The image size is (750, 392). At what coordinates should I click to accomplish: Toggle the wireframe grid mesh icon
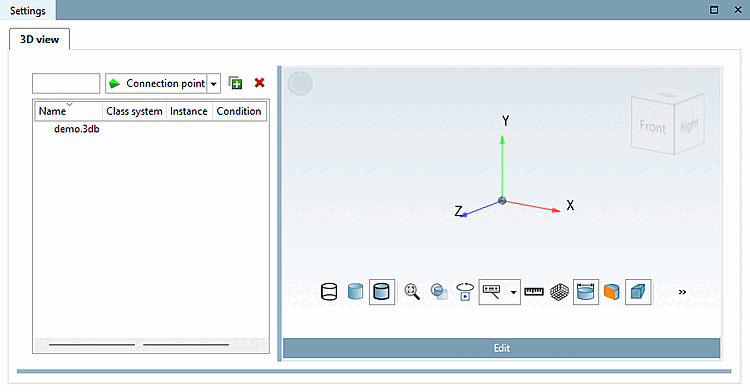(x=559, y=292)
